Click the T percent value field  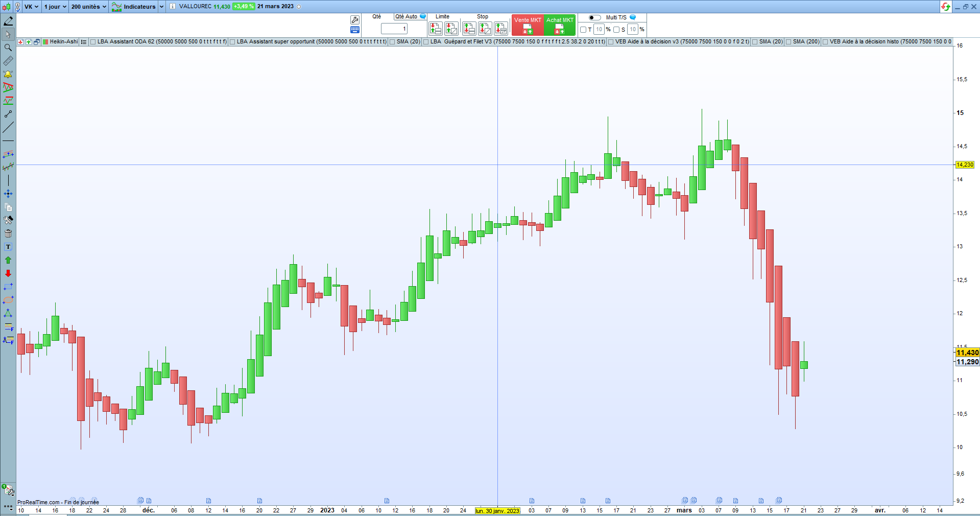[599, 30]
